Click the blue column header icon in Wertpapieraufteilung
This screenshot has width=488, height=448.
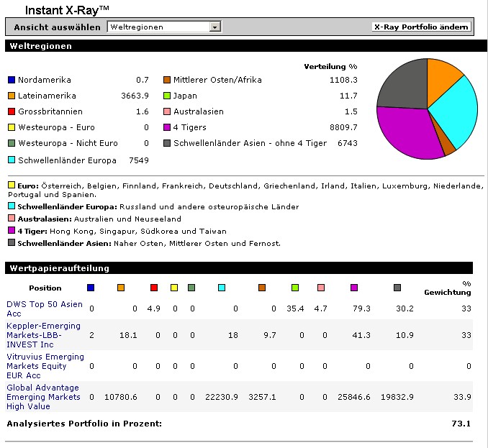(91, 288)
